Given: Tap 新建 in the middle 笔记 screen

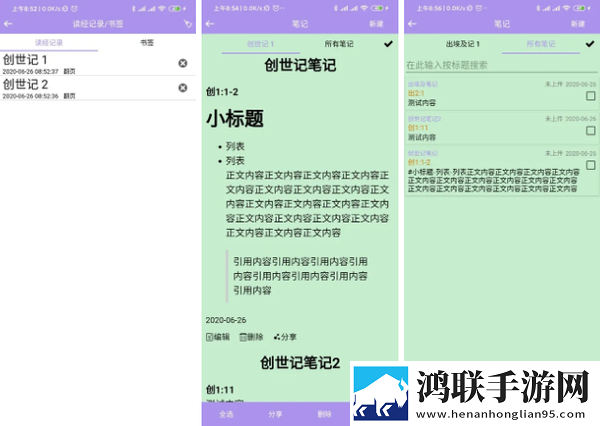Looking at the screenshot, I should click(376, 24).
